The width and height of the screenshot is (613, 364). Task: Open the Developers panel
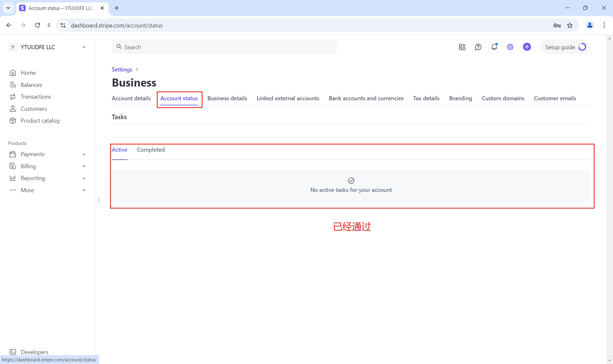point(34,352)
